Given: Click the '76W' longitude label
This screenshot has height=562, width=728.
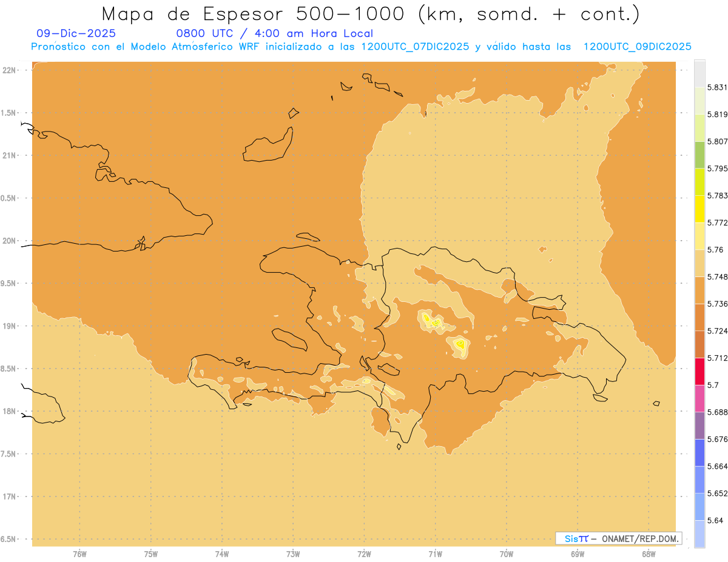Looking at the screenshot, I should [79, 554].
